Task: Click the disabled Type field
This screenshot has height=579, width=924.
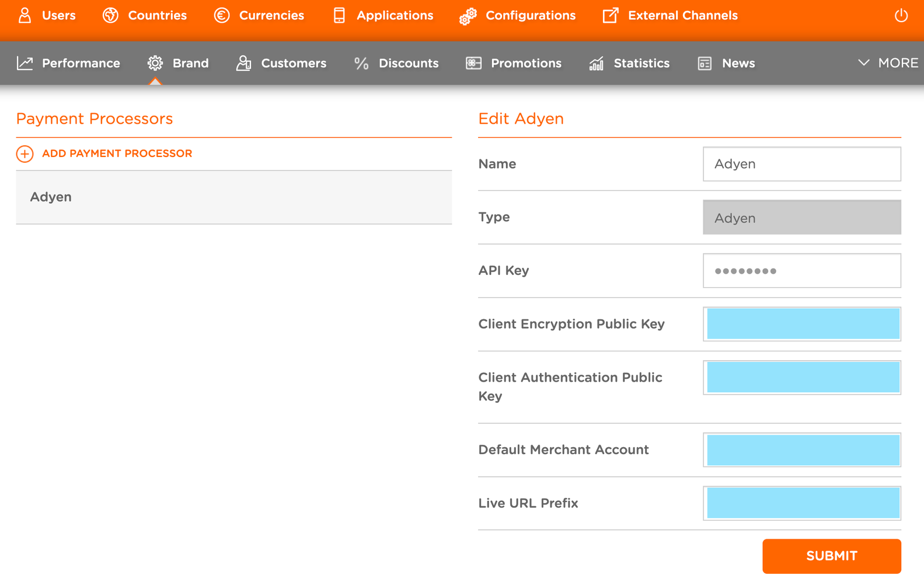Action: point(802,218)
